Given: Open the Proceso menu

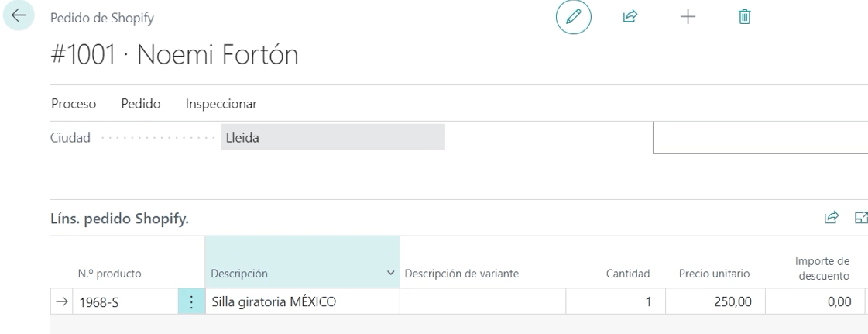Looking at the screenshot, I should pos(73,103).
